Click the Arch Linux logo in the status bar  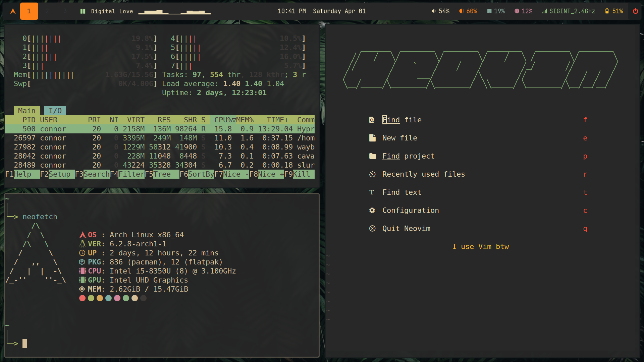coord(13,11)
